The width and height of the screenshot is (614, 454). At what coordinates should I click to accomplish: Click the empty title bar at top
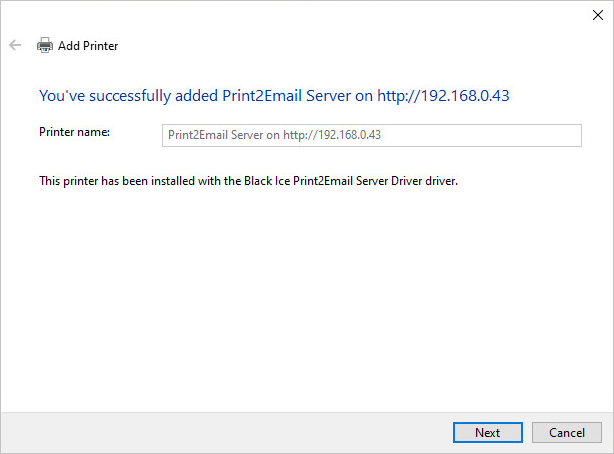[x=300, y=14]
